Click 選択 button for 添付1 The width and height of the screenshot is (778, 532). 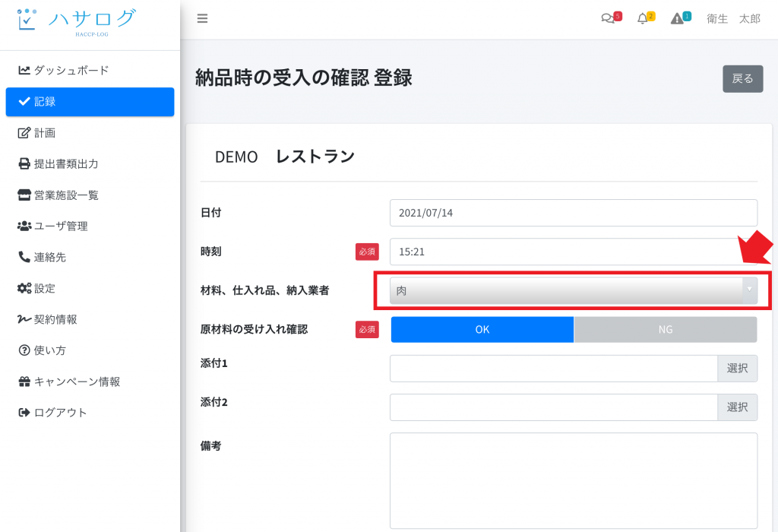pos(737,369)
